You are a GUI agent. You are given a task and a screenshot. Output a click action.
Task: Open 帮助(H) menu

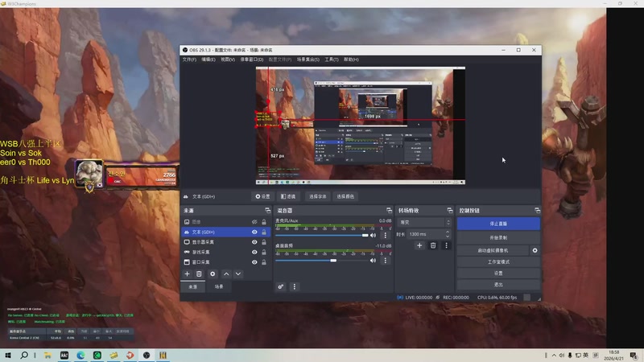point(351,60)
